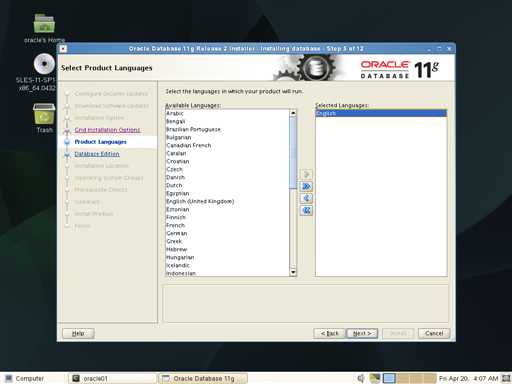512x384 pixels.
Task: Open the Computer menu in bottom panel
Action: click(x=24, y=378)
